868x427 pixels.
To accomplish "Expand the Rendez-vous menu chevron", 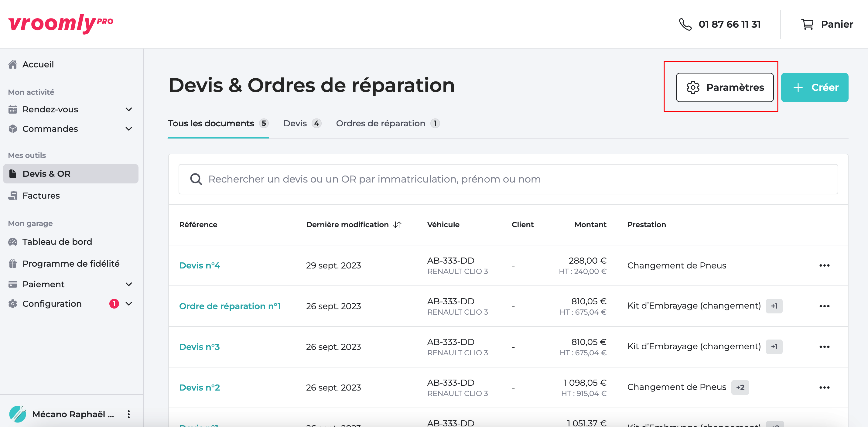I will coord(129,110).
